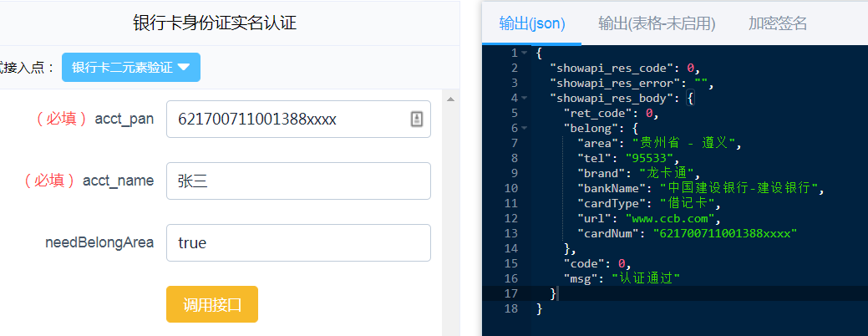Click the acct_name required field label
Screen dimensions: 868x336
(x=87, y=181)
